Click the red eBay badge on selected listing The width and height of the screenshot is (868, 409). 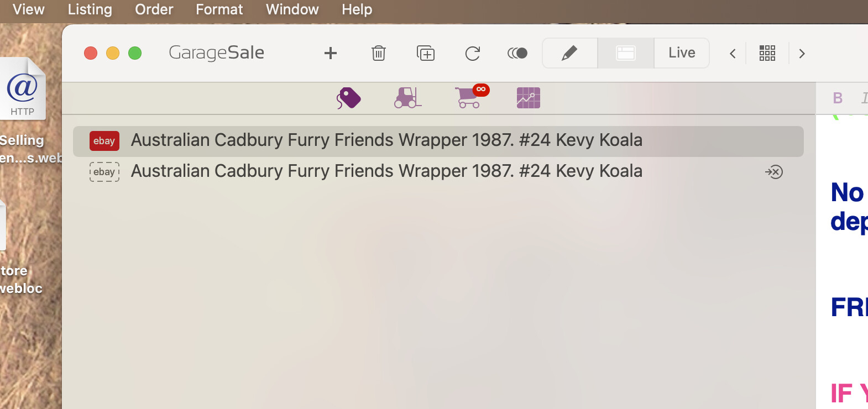point(104,141)
